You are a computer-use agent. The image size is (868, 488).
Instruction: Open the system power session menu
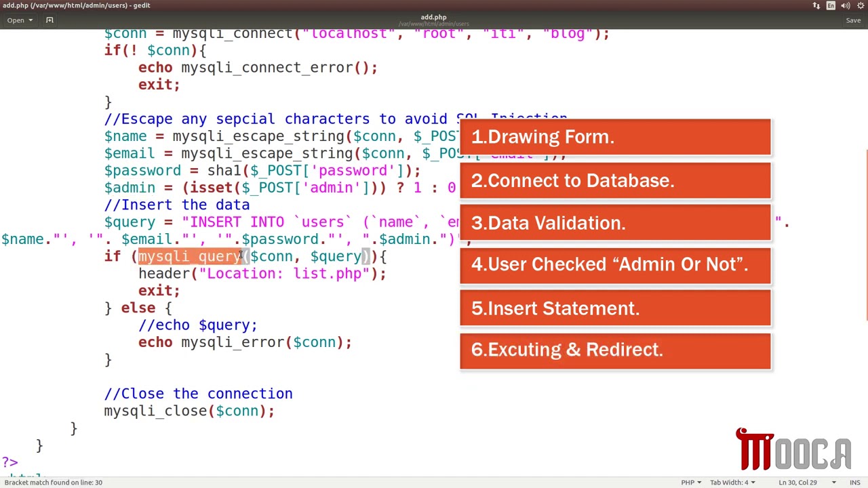point(859,5)
